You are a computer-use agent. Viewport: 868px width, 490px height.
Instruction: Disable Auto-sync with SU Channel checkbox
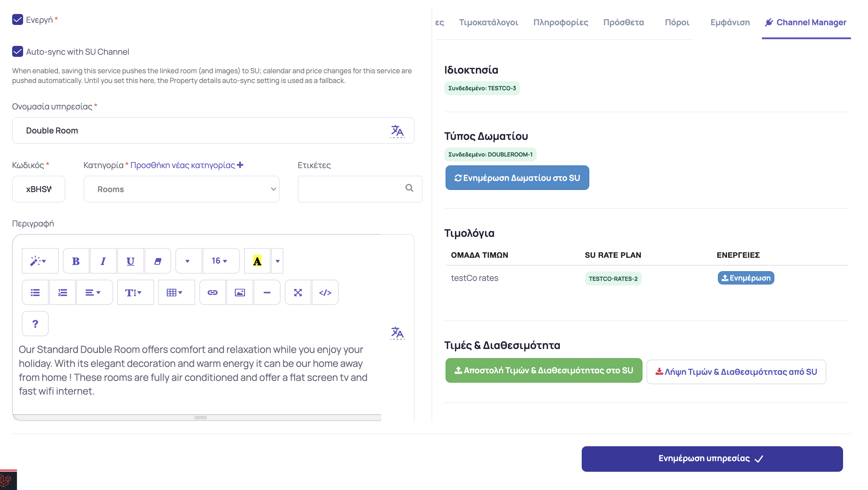coord(18,52)
